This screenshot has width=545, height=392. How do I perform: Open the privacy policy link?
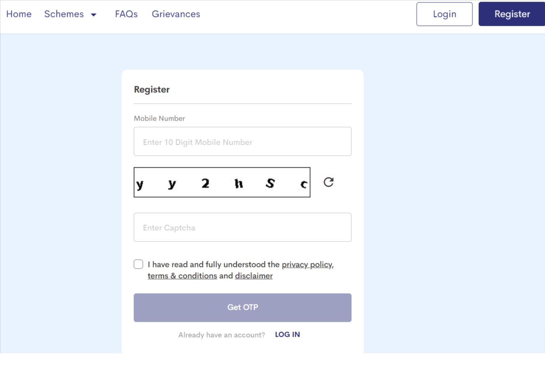[307, 265]
